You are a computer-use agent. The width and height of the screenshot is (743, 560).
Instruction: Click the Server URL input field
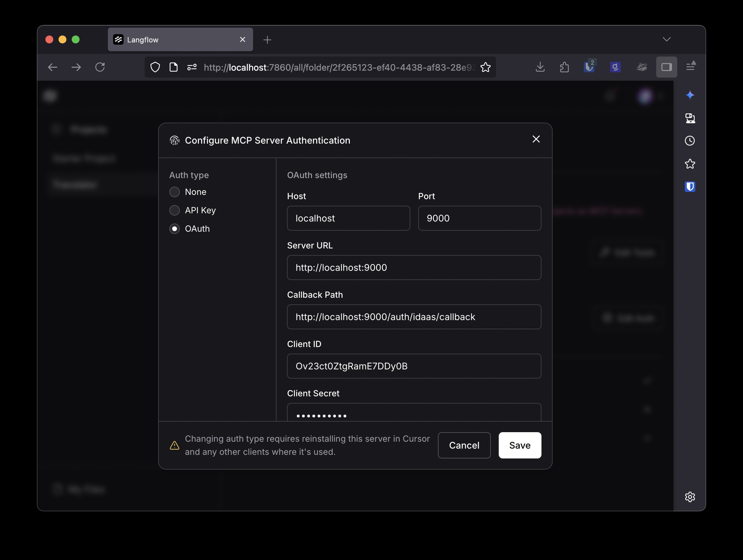tap(414, 268)
